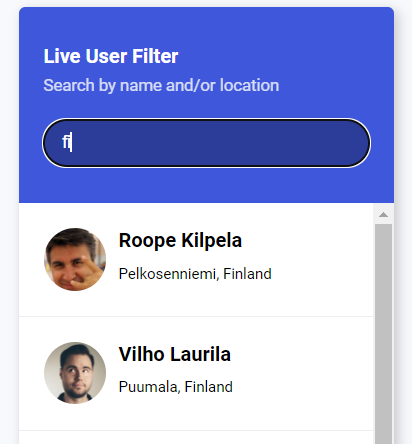Click the word "Pelkosenniemi" in first result

tap(169, 274)
